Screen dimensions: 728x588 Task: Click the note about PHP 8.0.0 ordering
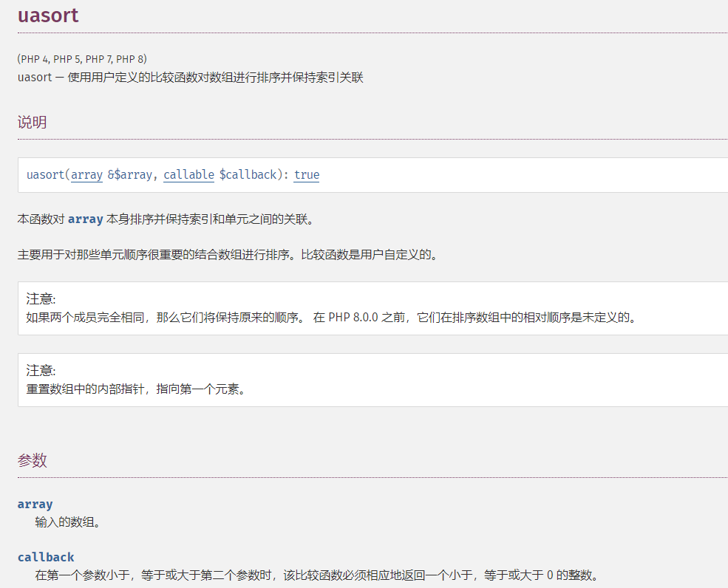pyautogui.click(x=331, y=318)
